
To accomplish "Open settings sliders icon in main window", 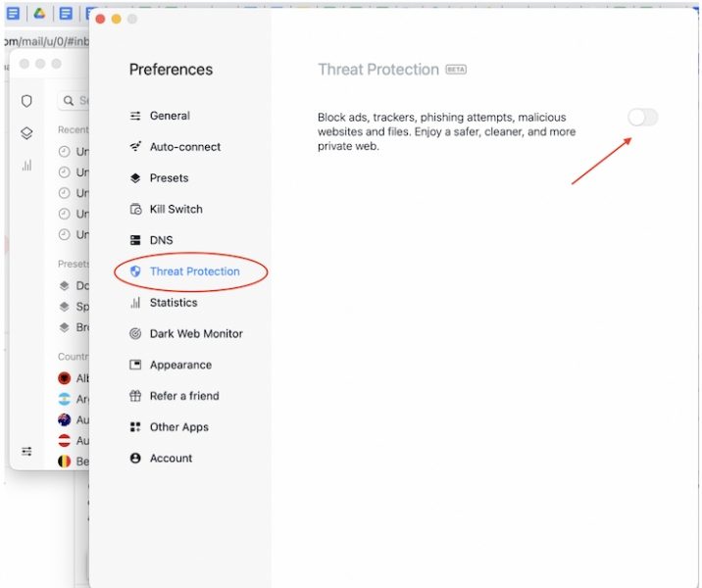I will coord(26,451).
